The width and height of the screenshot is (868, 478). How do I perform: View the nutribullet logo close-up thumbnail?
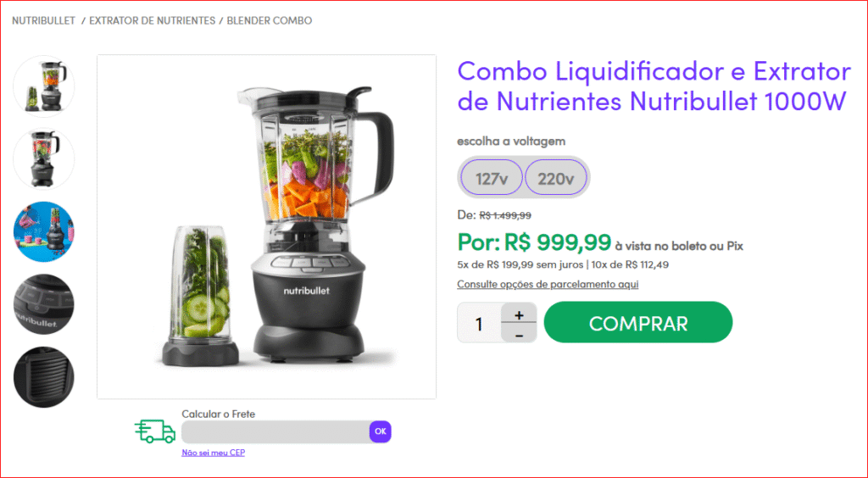point(44,304)
